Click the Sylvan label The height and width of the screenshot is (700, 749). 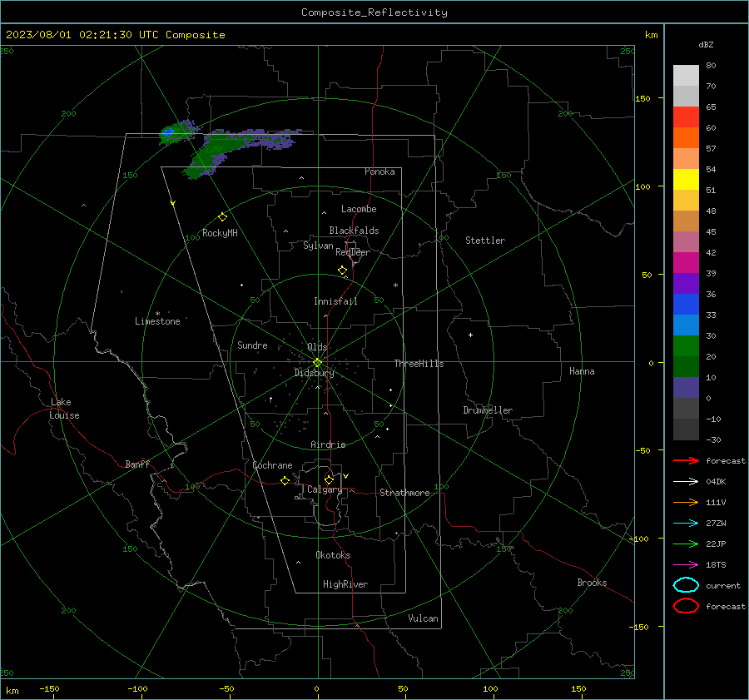318,246
